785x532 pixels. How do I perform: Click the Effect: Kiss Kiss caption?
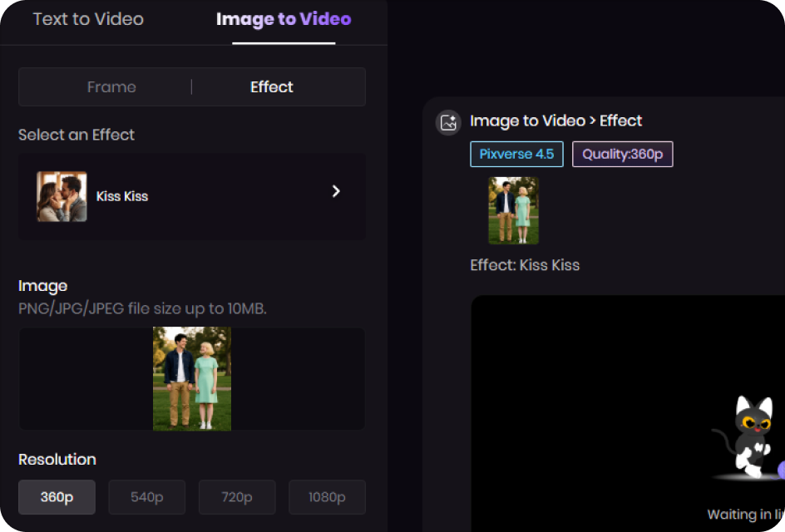click(x=525, y=264)
